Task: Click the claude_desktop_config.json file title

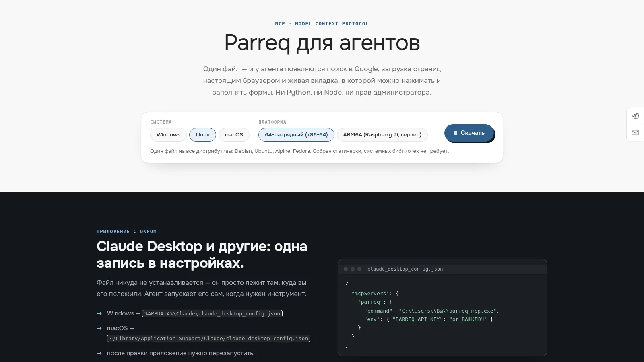Action: click(x=405, y=269)
